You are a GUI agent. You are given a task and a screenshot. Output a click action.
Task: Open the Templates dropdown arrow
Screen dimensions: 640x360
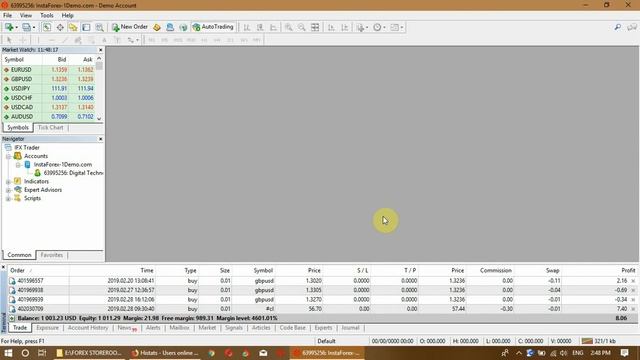point(402,28)
